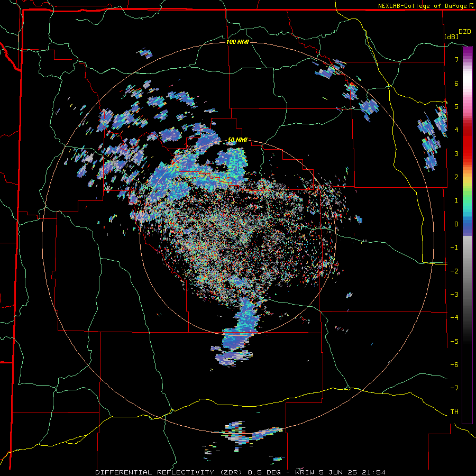Click the 7 value on the color scale
The width and height of the screenshot is (476, 476).
click(456, 59)
